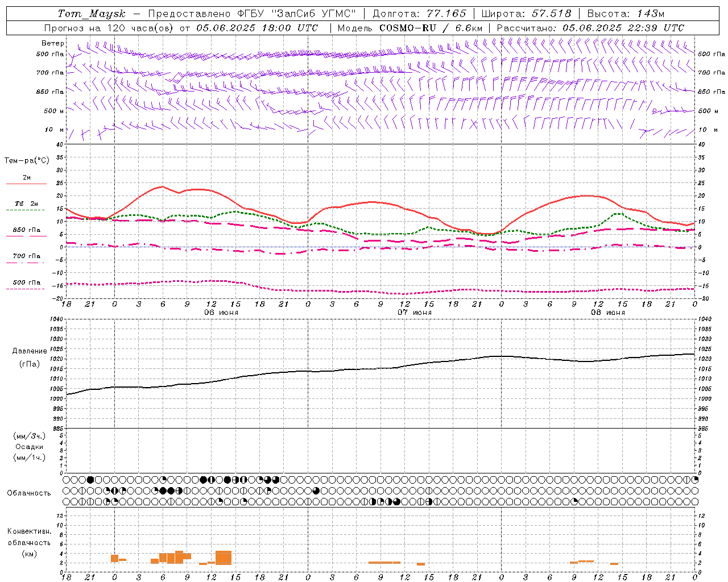The image size is (728, 582).
Task: Click the Конвективн. convective cloud label
Action: (x=29, y=531)
